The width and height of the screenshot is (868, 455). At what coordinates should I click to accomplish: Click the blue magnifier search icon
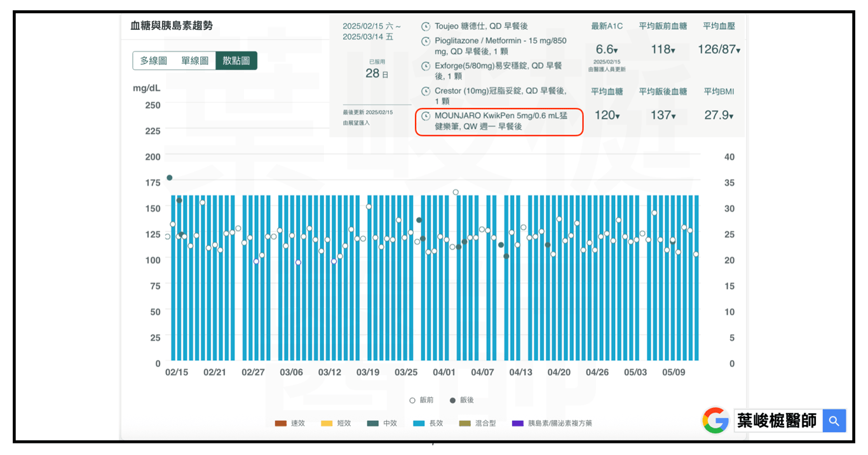pos(834,421)
